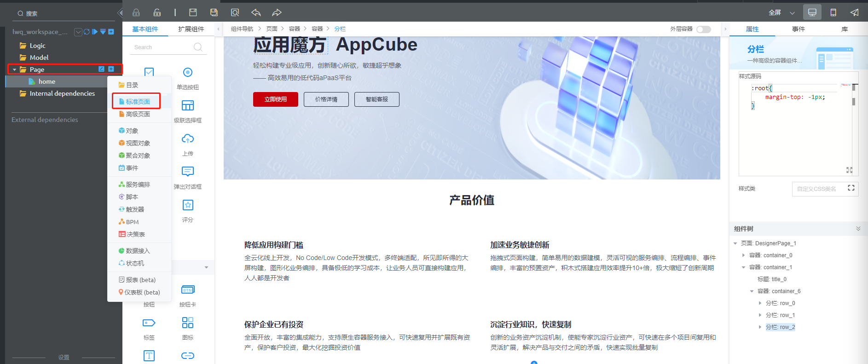
Task: Click the blue downward triangle workspace icon
Action: [103, 32]
